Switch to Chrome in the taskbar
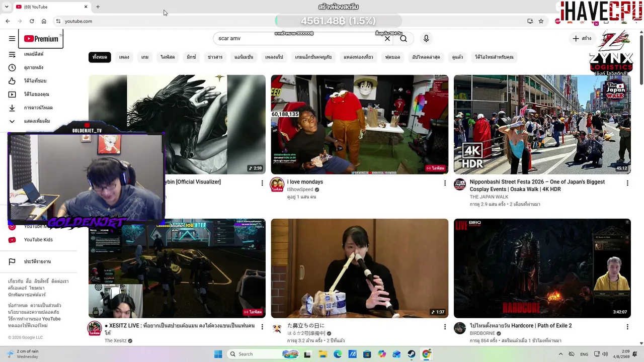This screenshot has width=644, height=362. [426, 354]
